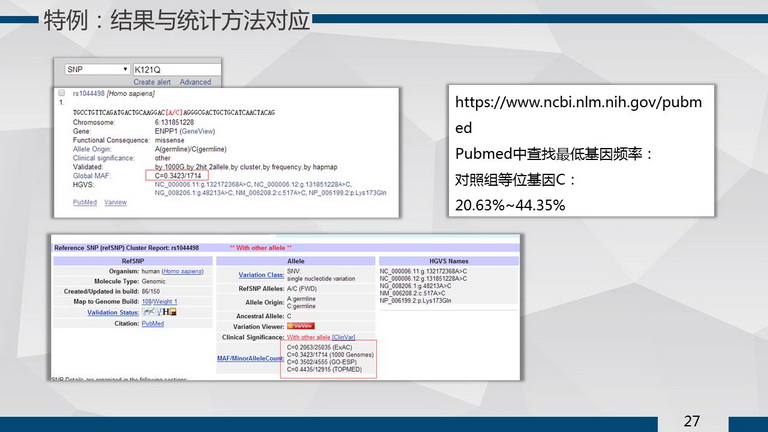Click NM_006208.2:c.517A>C under HGVS Names
The width and height of the screenshot is (768, 432).
click(412, 293)
